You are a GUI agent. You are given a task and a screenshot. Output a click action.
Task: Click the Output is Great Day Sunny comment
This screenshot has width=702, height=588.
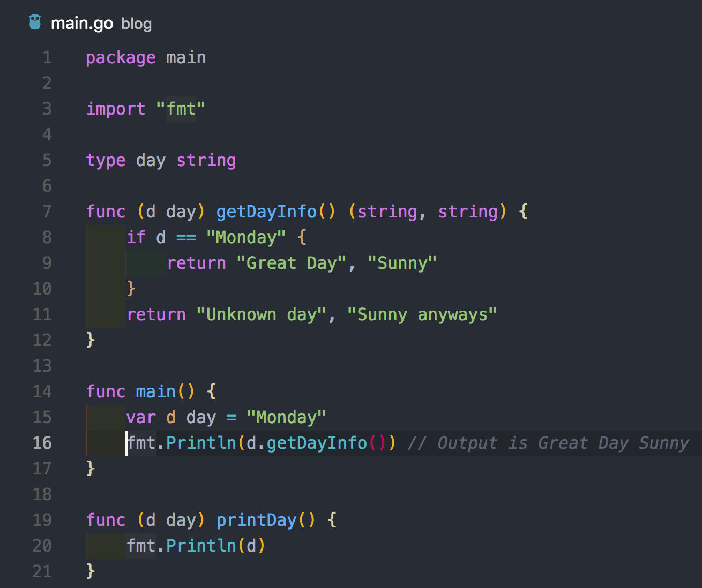click(547, 443)
